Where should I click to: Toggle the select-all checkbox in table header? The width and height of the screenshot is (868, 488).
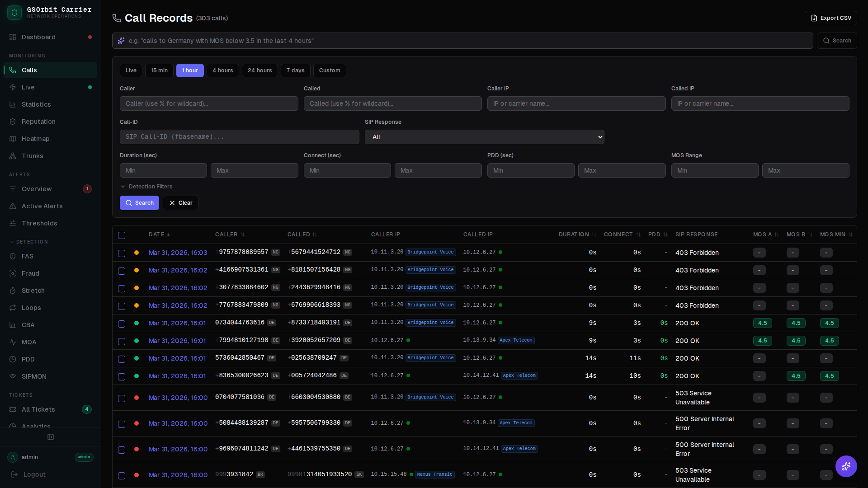(x=122, y=235)
